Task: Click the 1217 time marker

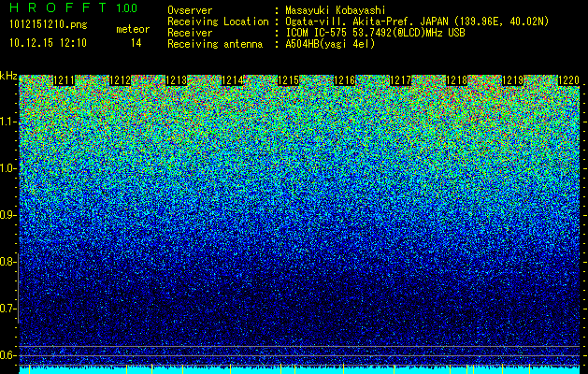Action: pyautogui.click(x=401, y=80)
